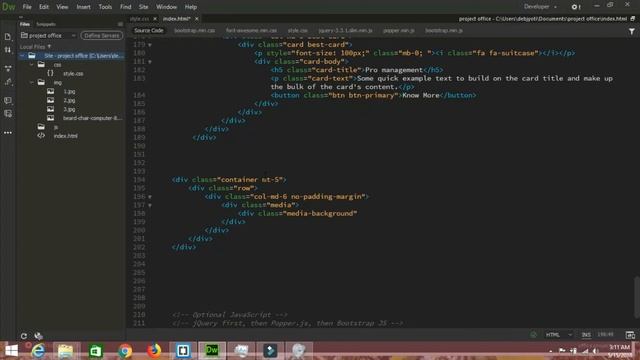Open the View menu
640x360 pixels.
point(62,7)
